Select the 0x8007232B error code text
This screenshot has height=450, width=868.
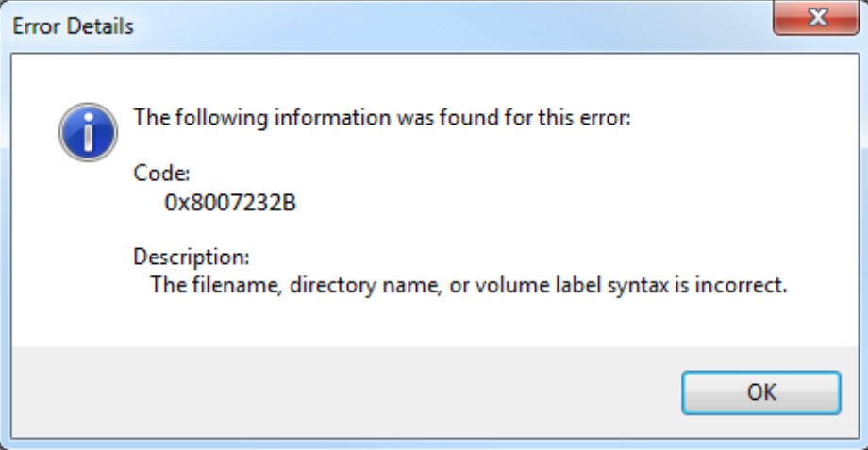click(x=230, y=203)
